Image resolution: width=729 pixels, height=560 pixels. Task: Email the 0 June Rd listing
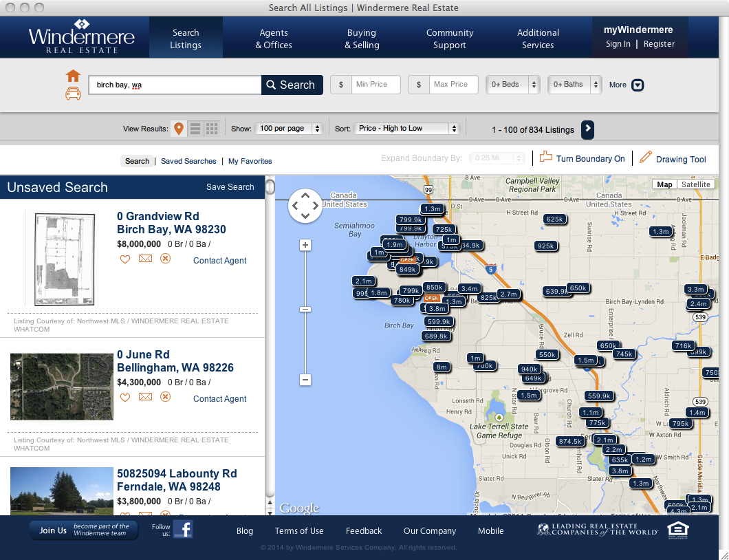coord(146,397)
